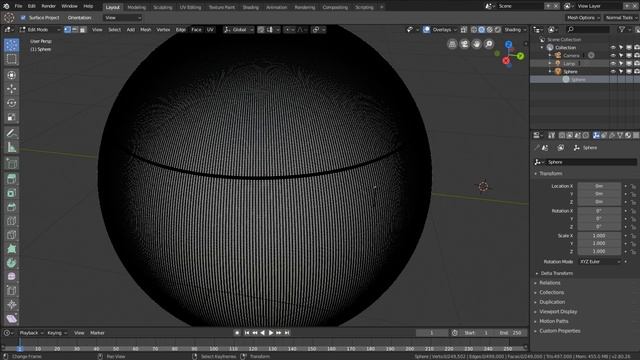Toggle camera view button in viewport
This screenshot has width=640, height=360.
coord(464,44)
